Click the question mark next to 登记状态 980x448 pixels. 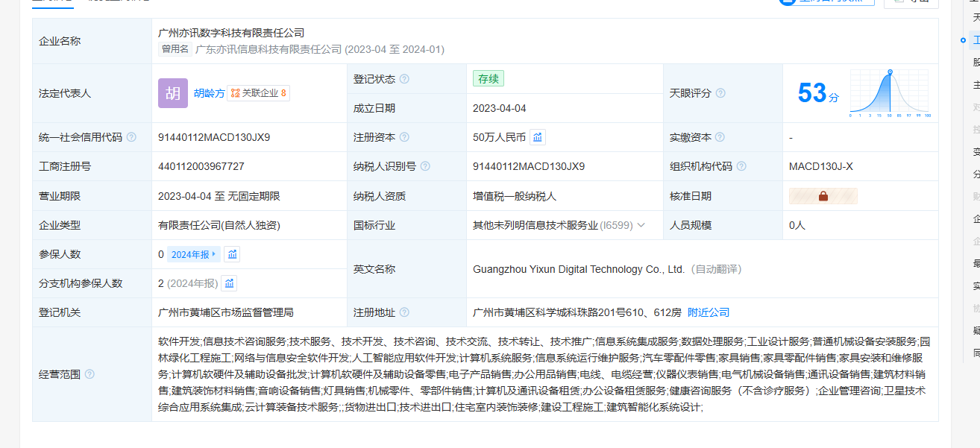pos(404,79)
